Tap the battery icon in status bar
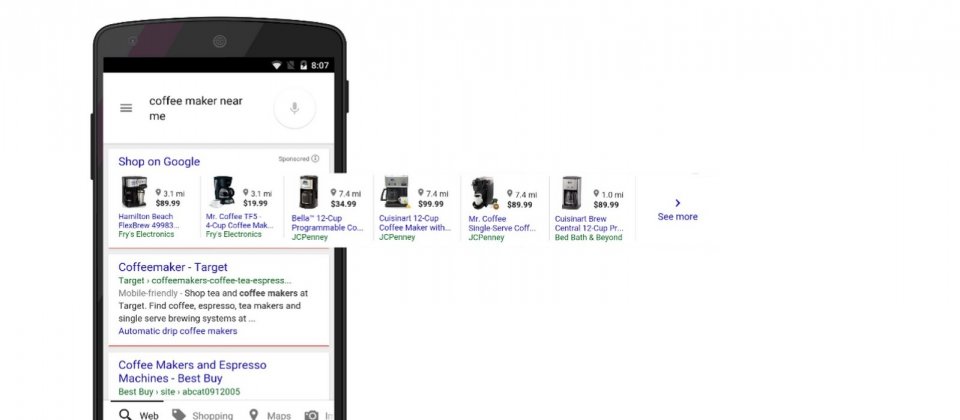Viewport: 960px width, 420px height. click(303, 65)
